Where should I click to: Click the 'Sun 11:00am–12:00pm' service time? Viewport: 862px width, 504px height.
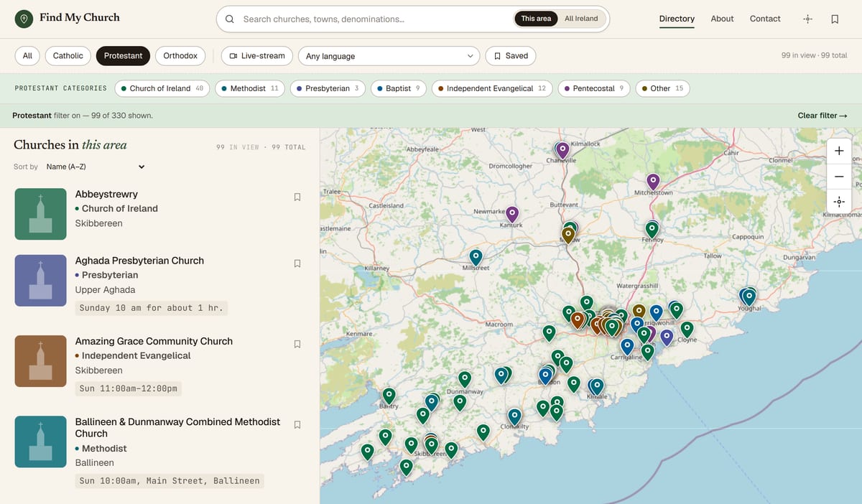129,388
